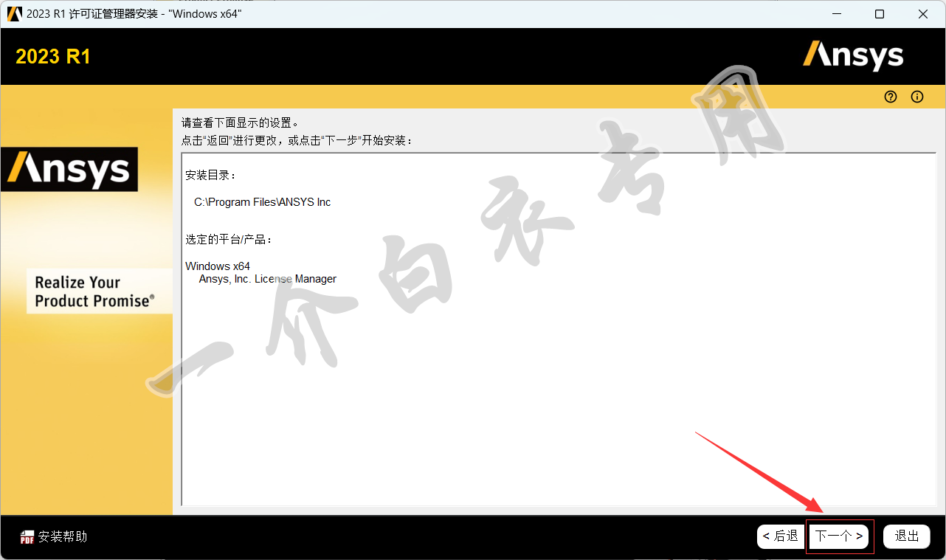Click the Ansys logo in top header
This screenshot has width=946, height=560.
(853, 55)
